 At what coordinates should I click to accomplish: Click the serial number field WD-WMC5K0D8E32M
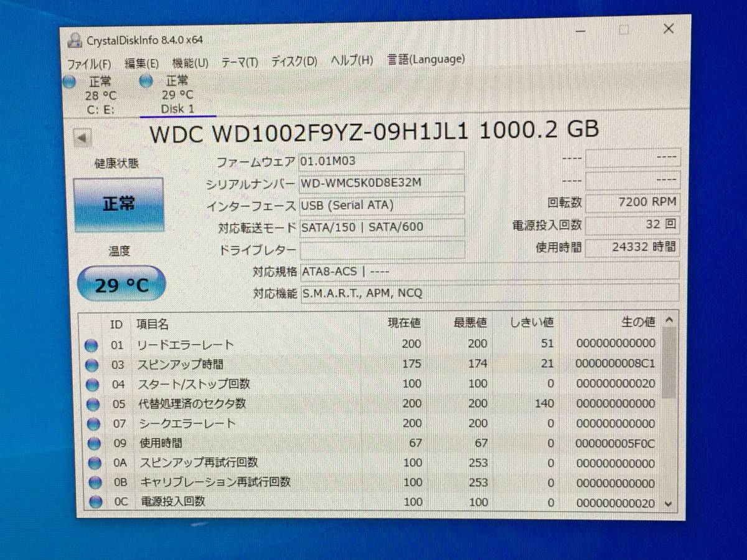point(382,183)
